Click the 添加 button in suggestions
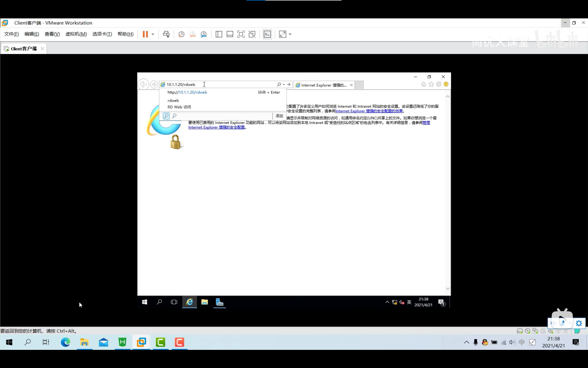Screen dimensions: 588x368 click(279, 116)
